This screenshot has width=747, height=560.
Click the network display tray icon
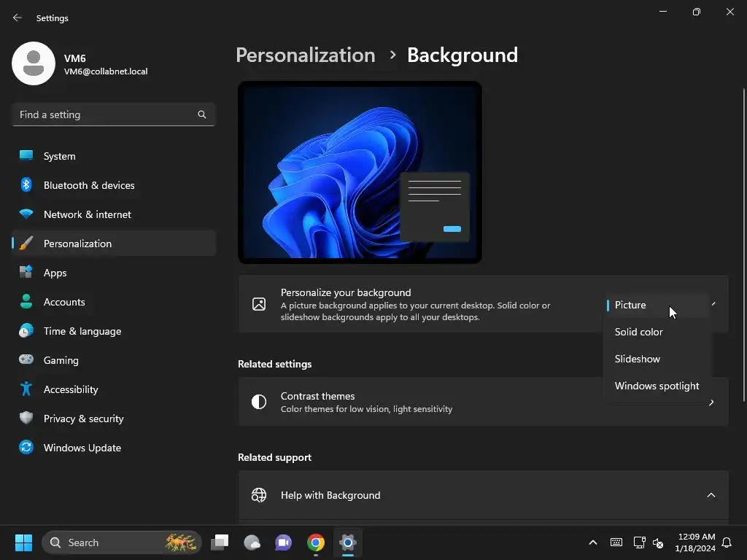pyautogui.click(x=639, y=542)
